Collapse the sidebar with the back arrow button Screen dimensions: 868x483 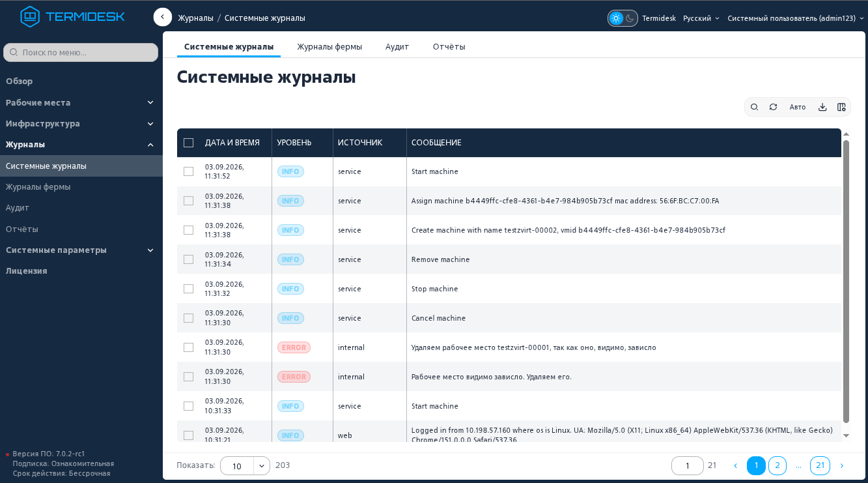pos(163,18)
